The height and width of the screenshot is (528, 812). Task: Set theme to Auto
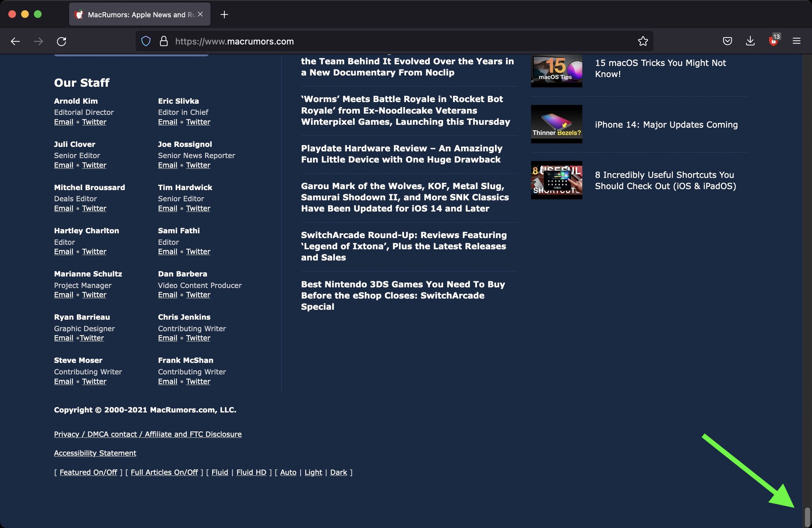coord(288,472)
